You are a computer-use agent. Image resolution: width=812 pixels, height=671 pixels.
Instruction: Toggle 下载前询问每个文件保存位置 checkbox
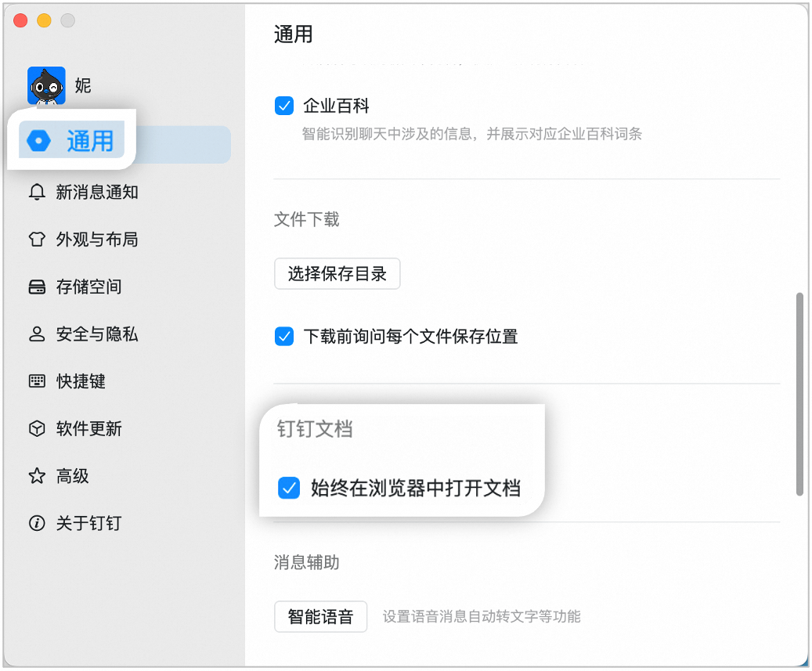(x=284, y=336)
